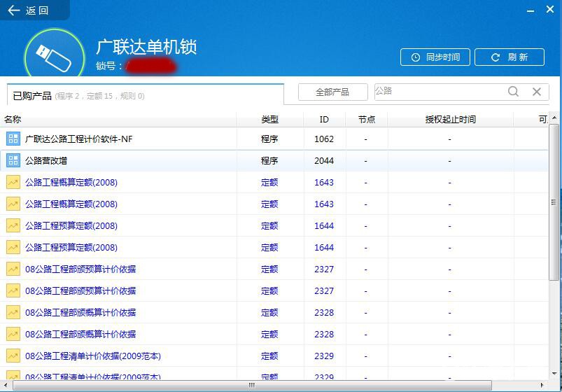
Task: Click the horizontal scrollbar thumb
Action: click(x=253, y=385)
